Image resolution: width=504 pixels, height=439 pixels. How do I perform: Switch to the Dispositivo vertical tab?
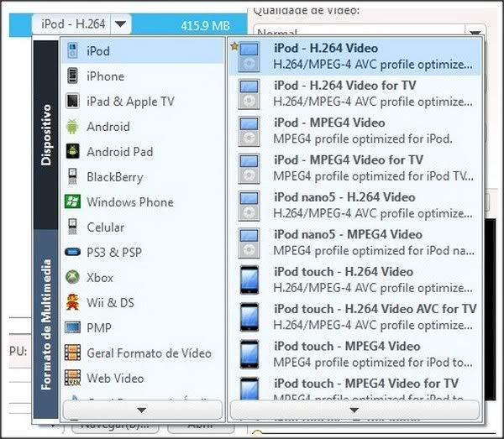pos(46,134)
